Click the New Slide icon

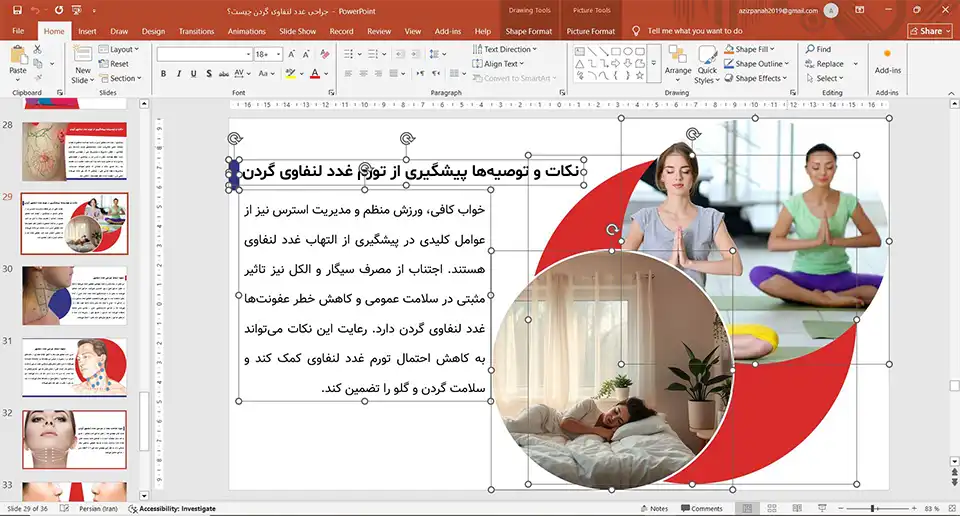[x=83, y=55]
